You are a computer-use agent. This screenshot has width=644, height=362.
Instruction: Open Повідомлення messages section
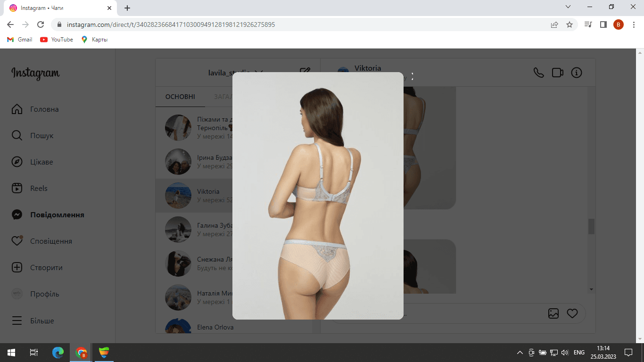pyautogui.click(x=48, y=215)
